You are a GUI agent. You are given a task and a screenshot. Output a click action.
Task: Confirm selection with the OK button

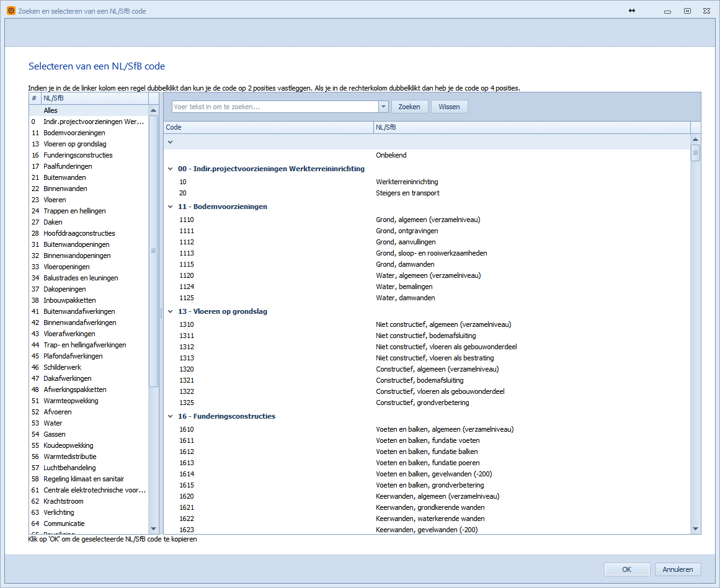coord(627,569)
